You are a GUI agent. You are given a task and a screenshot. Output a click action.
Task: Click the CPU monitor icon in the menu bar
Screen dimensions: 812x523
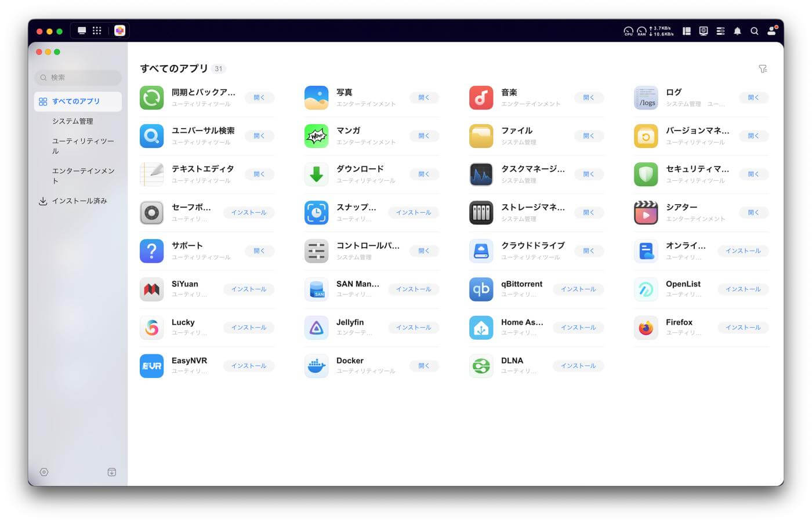628,31
